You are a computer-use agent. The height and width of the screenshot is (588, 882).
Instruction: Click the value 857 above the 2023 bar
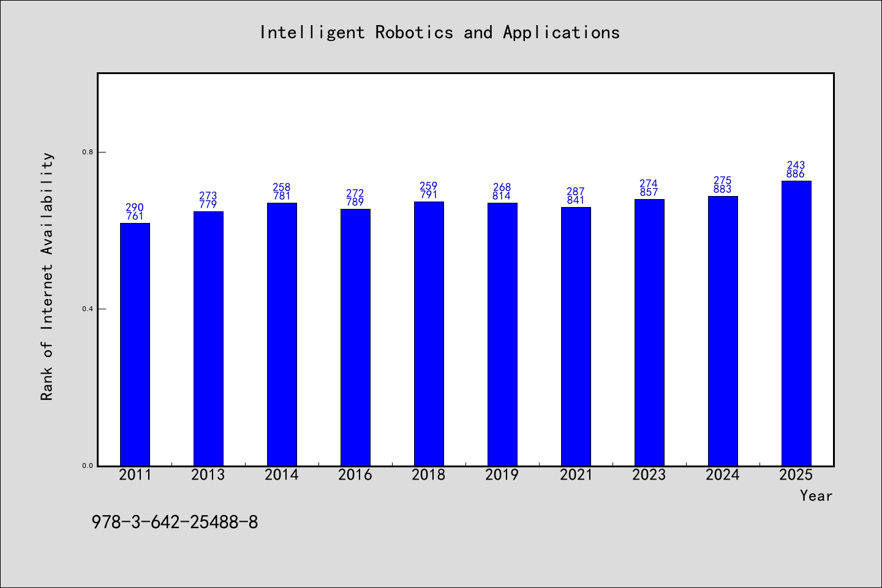[x=649, y=192]
